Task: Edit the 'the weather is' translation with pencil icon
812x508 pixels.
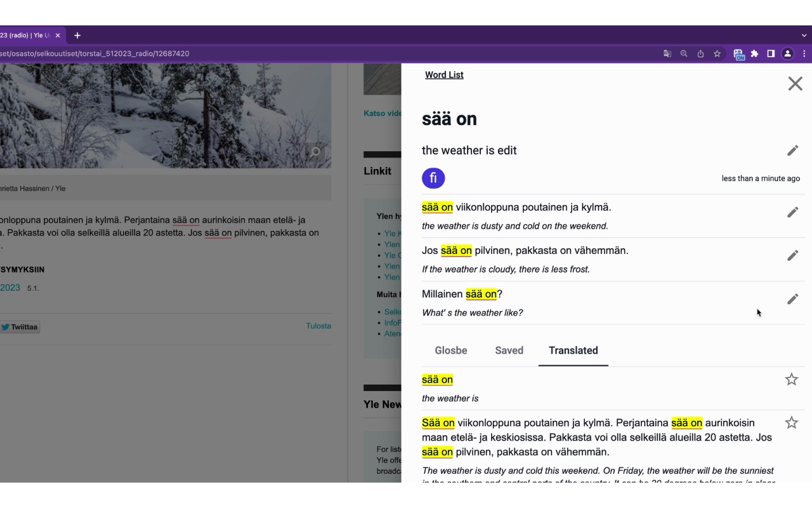Action: [793, 150]
